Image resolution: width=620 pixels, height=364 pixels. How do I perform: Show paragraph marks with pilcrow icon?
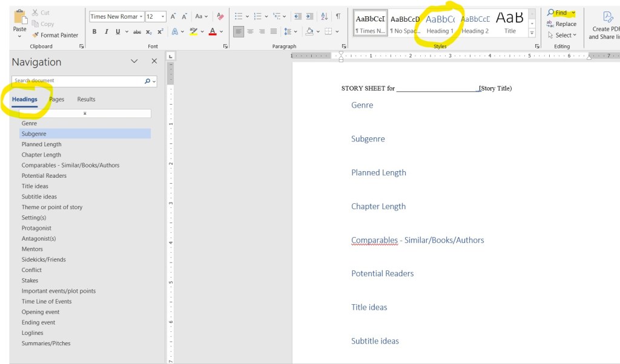click(x=338, y=16)
